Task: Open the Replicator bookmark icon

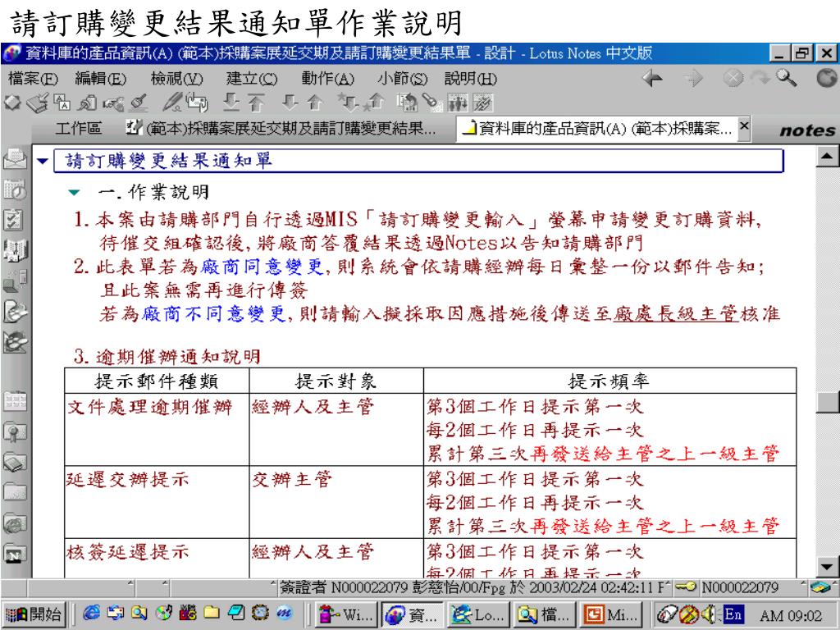Action: point(15,281)
